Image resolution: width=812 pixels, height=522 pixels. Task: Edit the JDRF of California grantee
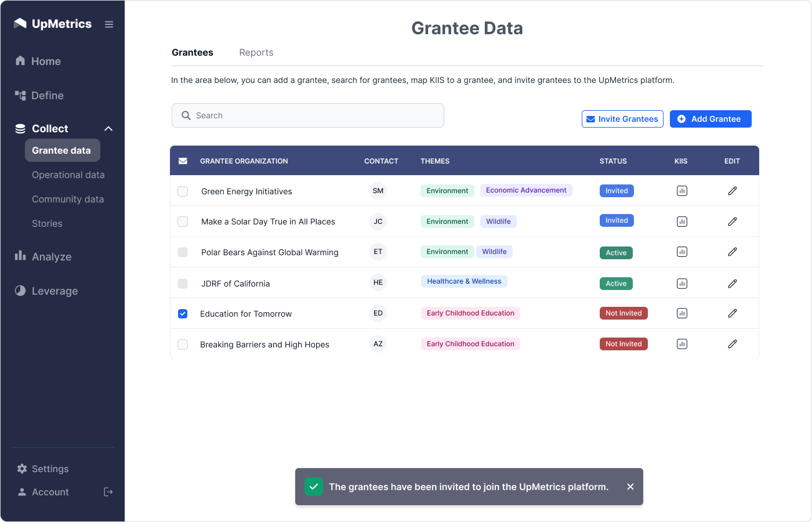click(733, 284)
